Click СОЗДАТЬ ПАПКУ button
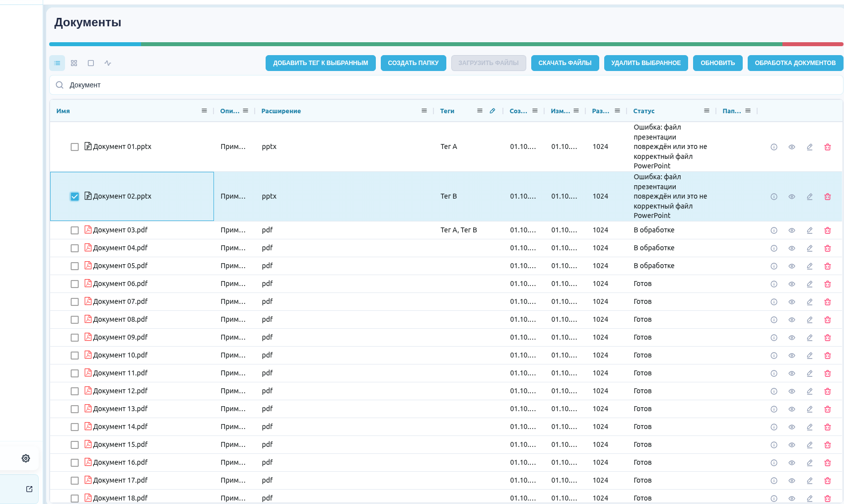Image resolution: width=844 pixels, height=504 pixels. pyautogui.click(x=414, y=63)
